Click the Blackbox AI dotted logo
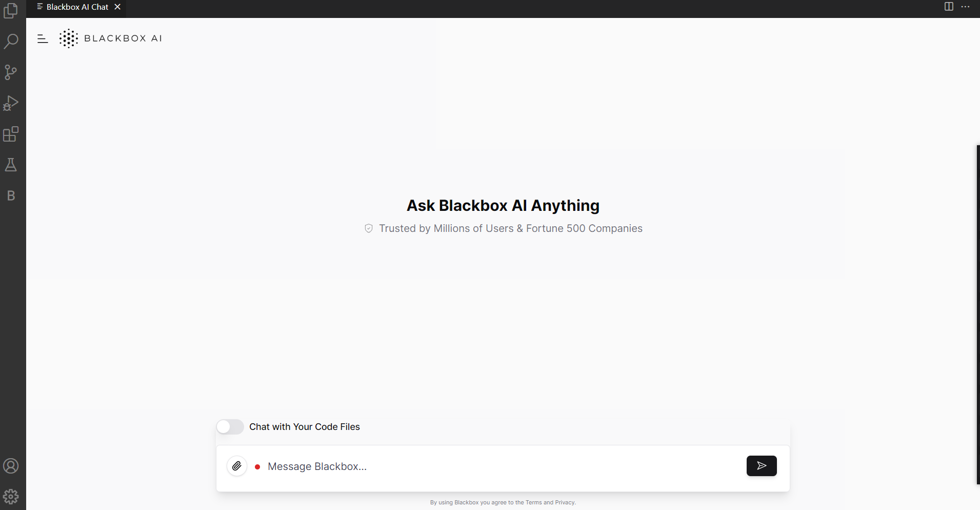Image resolution: width=980 pixels, height=510 pixels. pos(68,38)
